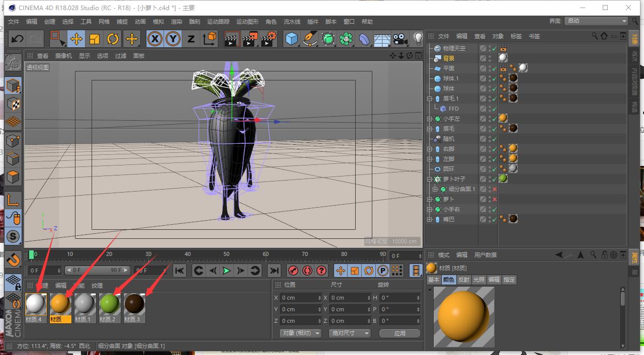The width and height of the screenshot is (644, 355).
Task: Click the Undo arrow icon
Action: pyautogui.click(x=18, y=39)
